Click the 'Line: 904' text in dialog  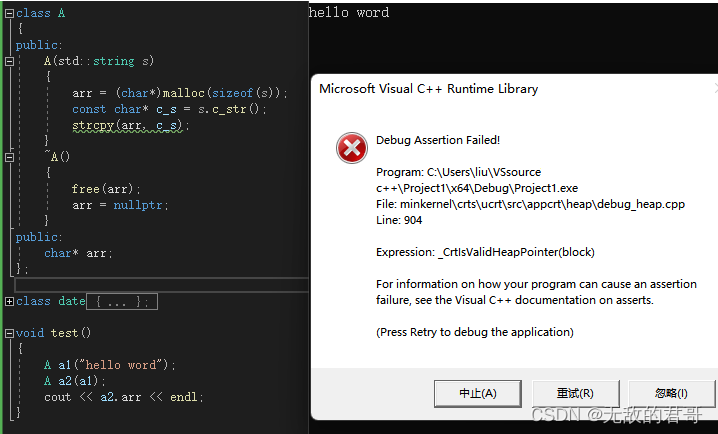pos(399,220)
